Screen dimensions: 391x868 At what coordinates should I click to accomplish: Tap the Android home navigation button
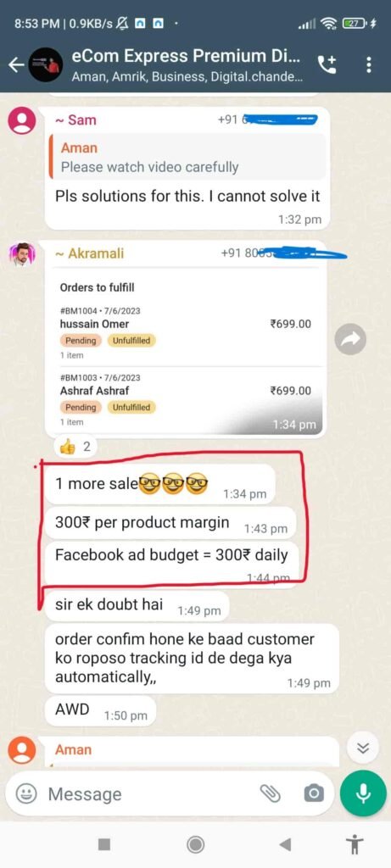(x=195, y=844)
